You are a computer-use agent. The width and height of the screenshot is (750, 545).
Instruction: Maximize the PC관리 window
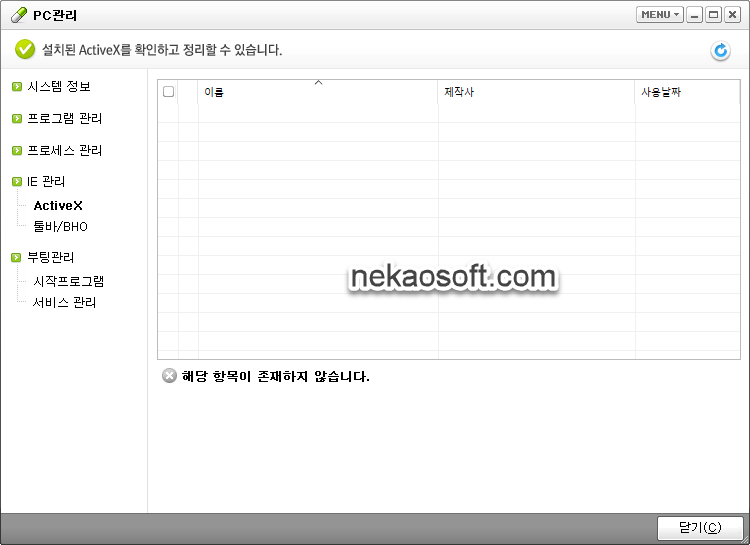point(713,15)
